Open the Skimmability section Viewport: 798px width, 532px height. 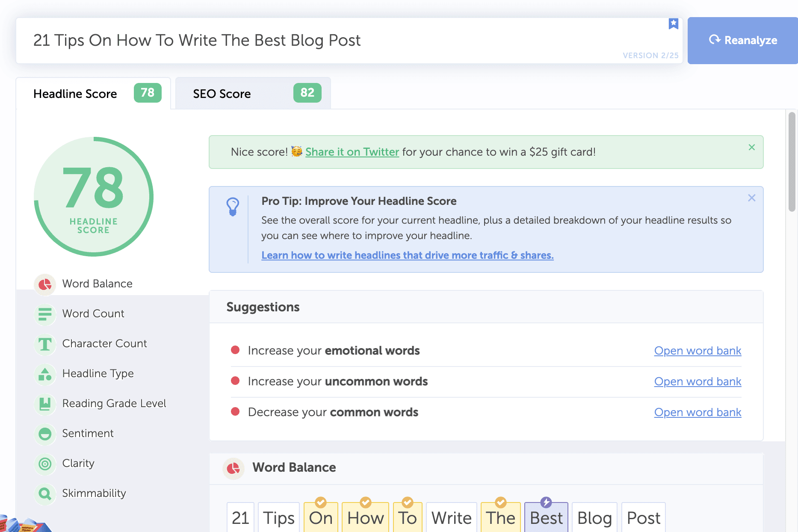[44, 494]
